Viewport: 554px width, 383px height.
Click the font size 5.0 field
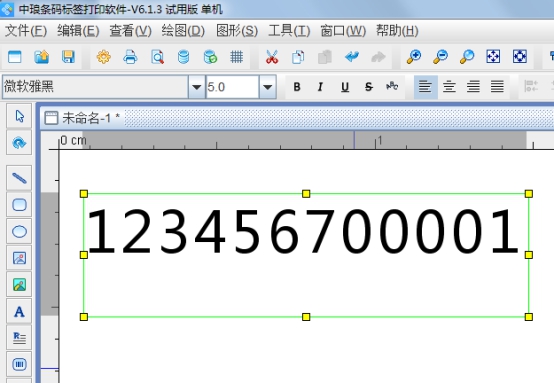coord(232,87)
